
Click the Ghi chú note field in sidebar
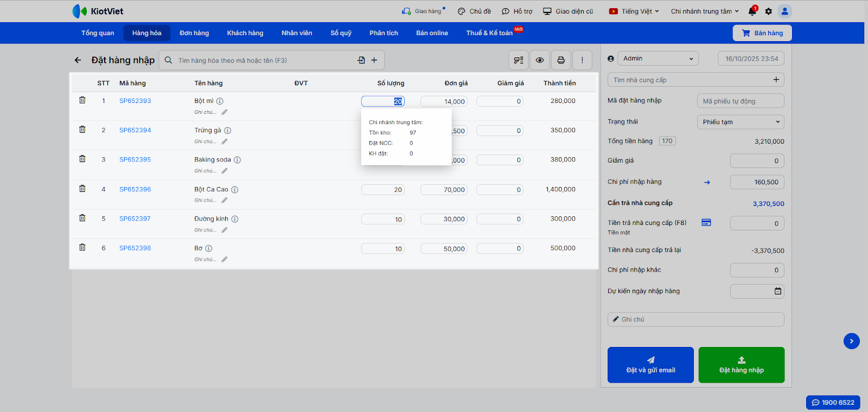696,319
